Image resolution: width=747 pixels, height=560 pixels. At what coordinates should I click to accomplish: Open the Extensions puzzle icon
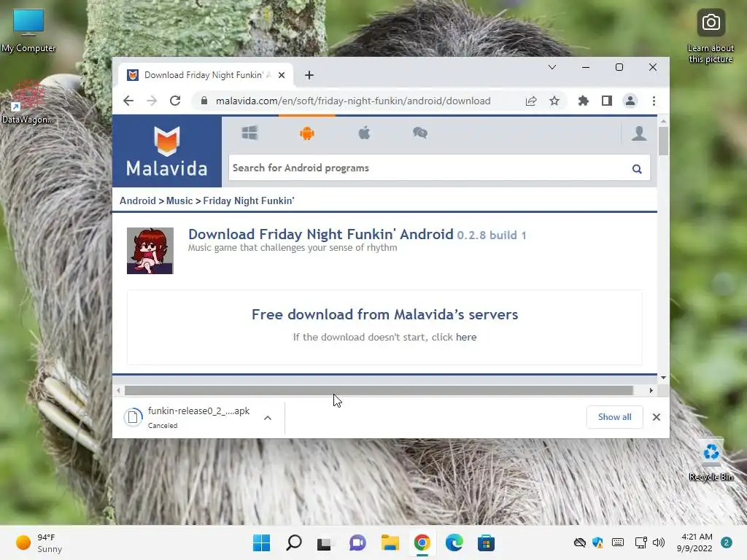coord(583,101)
